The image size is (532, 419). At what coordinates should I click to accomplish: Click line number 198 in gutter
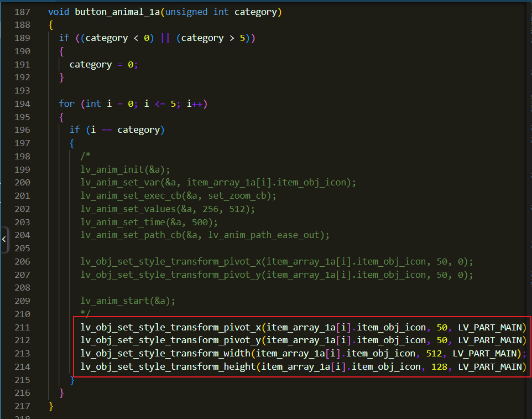(22, 157)
